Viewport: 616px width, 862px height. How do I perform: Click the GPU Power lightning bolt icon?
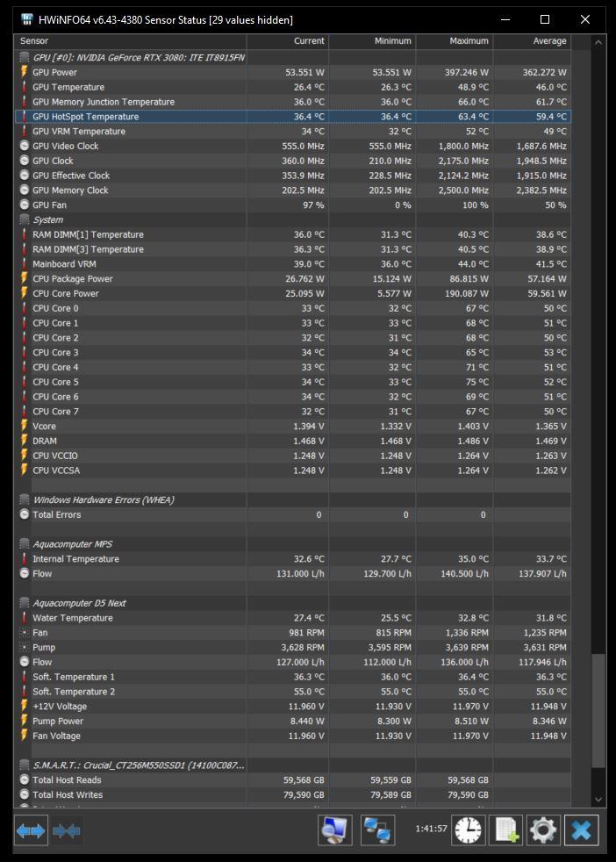(x=25, y=72)
